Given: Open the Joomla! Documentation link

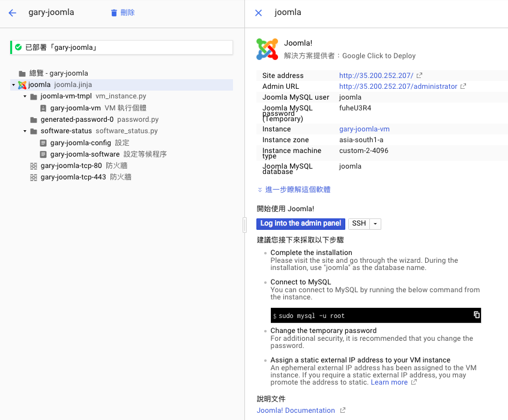Looking at the screenshot, I should point(296,410).
